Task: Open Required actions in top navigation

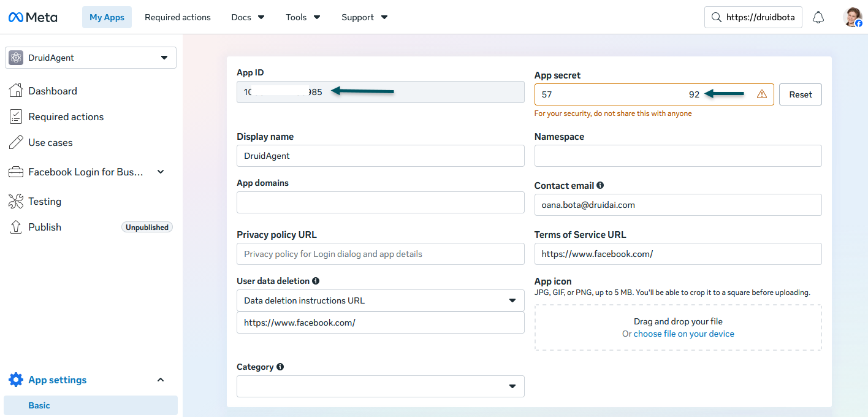Action: [178, 17]
